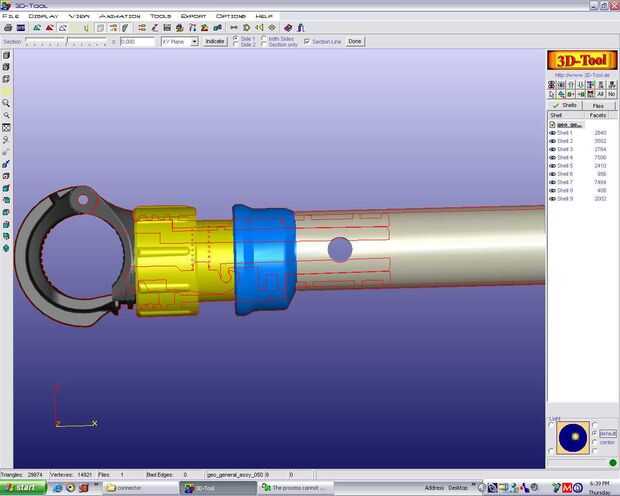This screenshot has width=620, height=496.
Task: Select the measure distance arrow icon
Action: (234, 28)
